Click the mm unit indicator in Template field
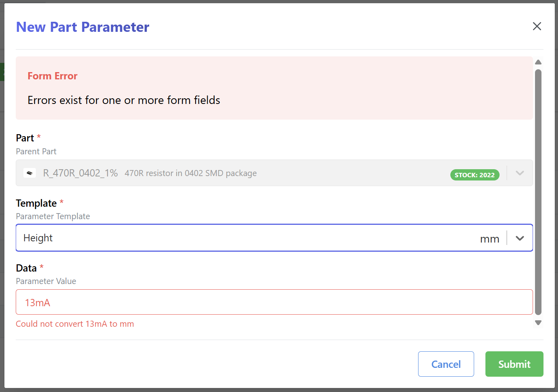The width and height of the screenshot is (558, 392). point(490,239)
